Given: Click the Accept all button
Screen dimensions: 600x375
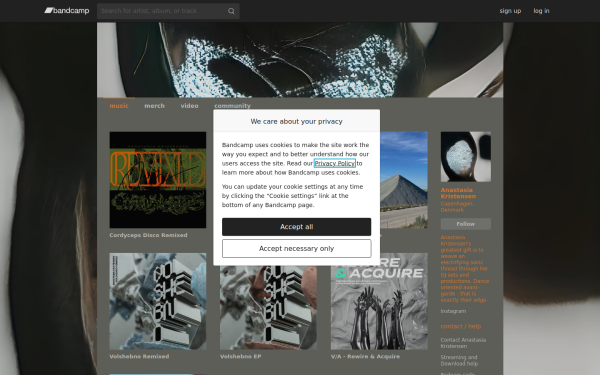Looking at the screenshot, I should 297,227.
